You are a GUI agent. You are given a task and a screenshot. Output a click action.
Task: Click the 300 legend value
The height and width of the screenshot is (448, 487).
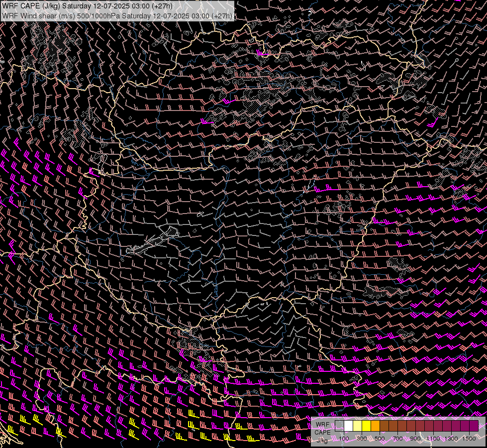(x=362, y=439)
